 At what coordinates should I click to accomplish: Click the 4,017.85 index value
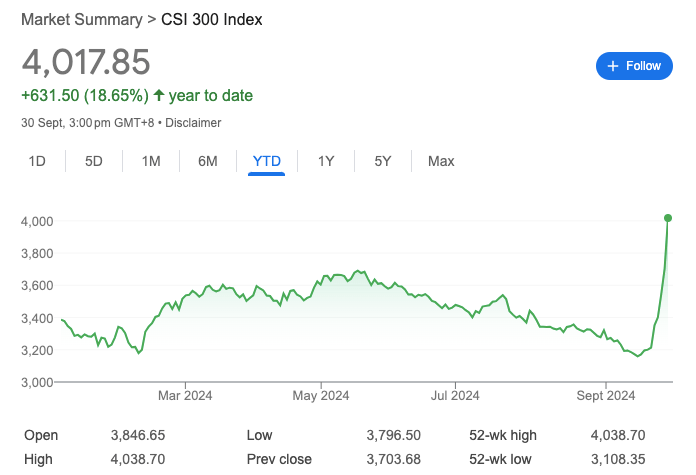[86, 62]
